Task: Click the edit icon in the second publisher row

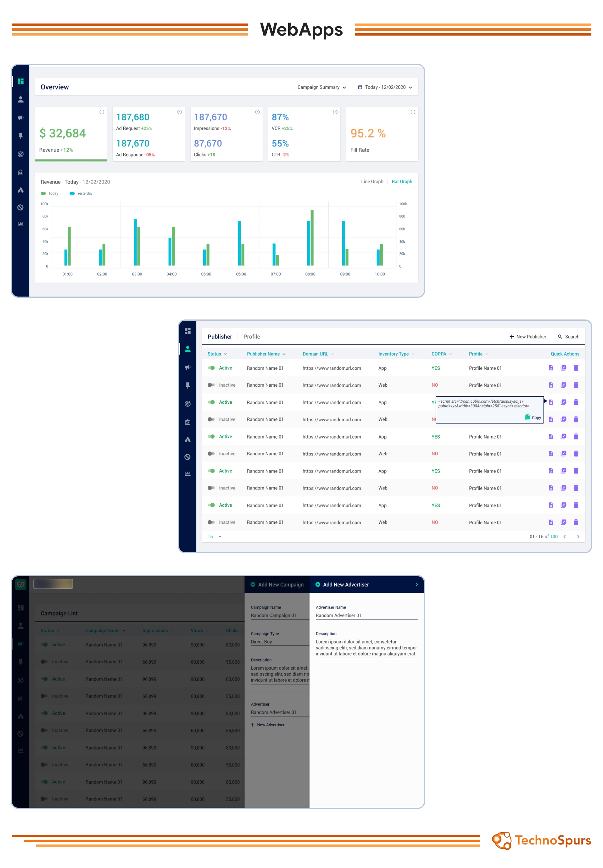Action: pos(563,385)
